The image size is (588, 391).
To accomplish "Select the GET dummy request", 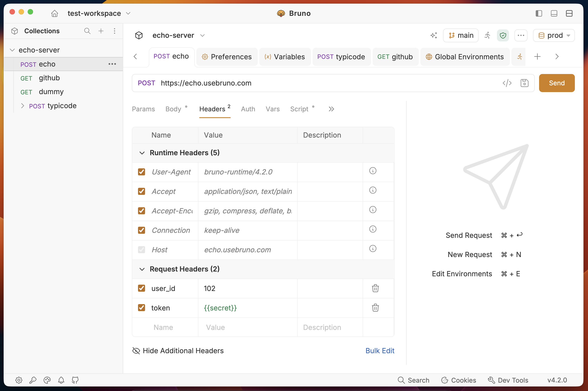I will point(64,92).
